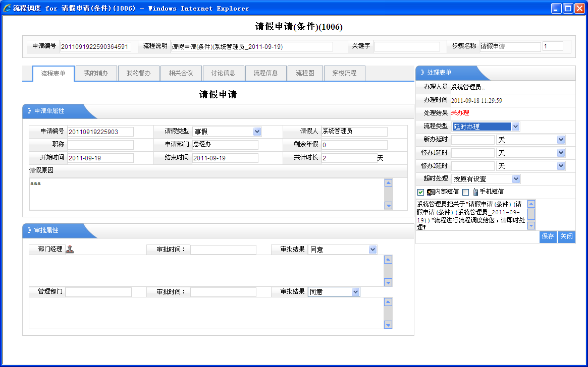Open the 部门经理 审批结果 dropdown
The width and height of the screenshot is (588, 367).
tap(372, 250)
